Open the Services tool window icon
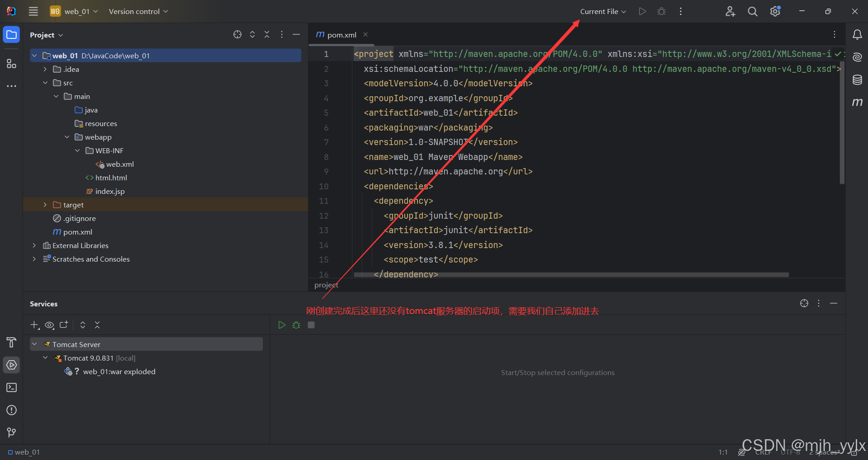Viewport: 868px width, 460px height. point(11,365)
